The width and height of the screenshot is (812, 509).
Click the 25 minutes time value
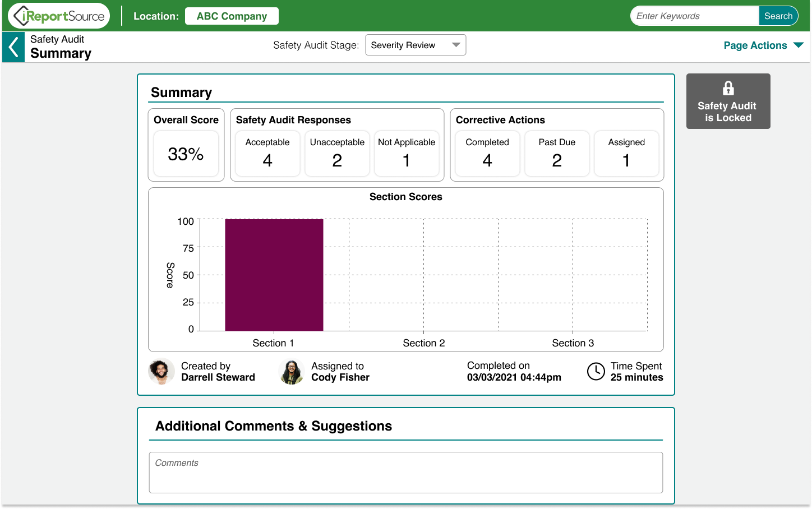pyautogui.click(x=637, y=377)
